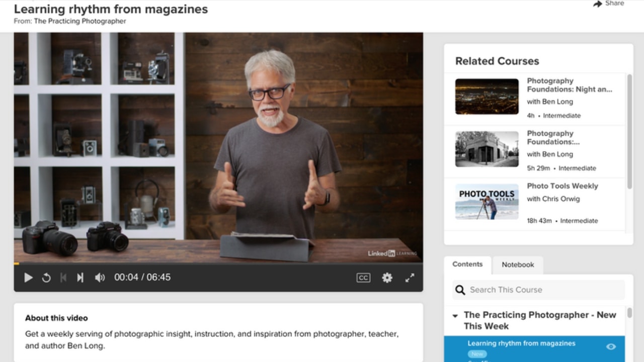Image resolution: width=644 pixels, height=362 pixels.
Task: Open video settings gear
Action: point(387,278)
